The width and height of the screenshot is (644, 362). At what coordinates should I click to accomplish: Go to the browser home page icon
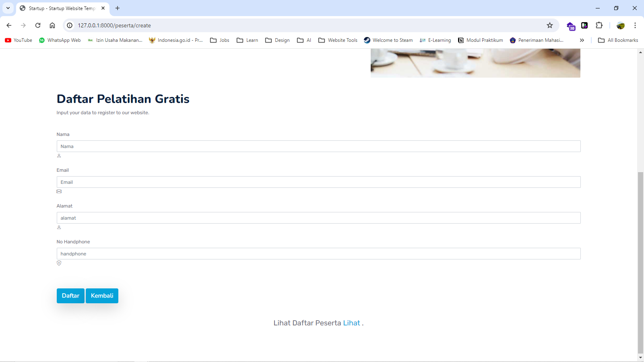52,25
